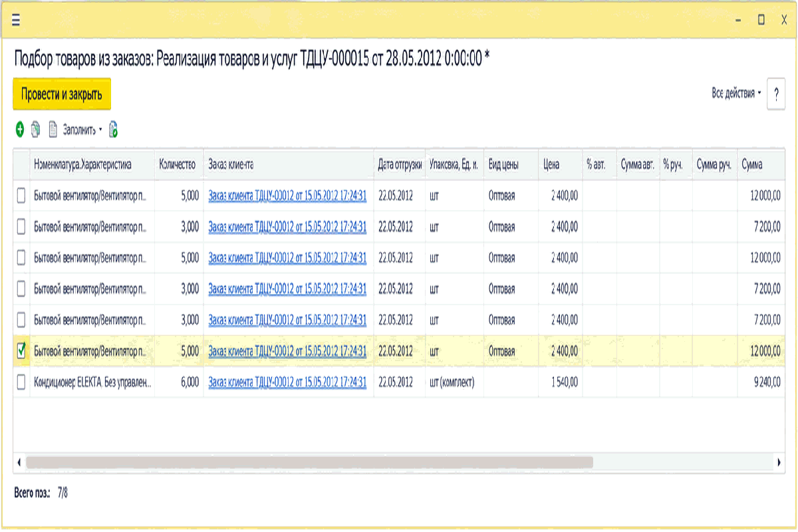Maximize the window
Viewport: 798px width, 532px height.
(761, 21)
